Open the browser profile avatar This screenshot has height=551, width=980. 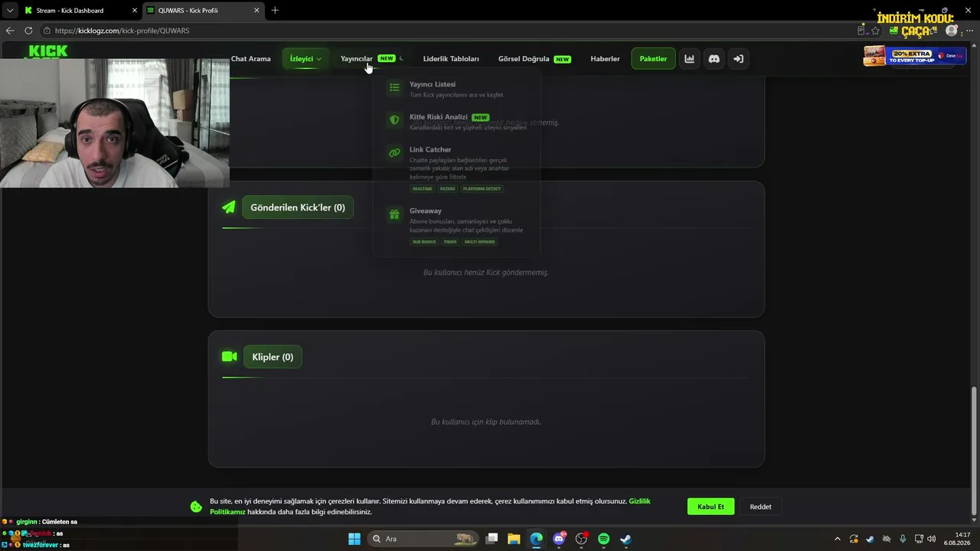click(952, 31)
